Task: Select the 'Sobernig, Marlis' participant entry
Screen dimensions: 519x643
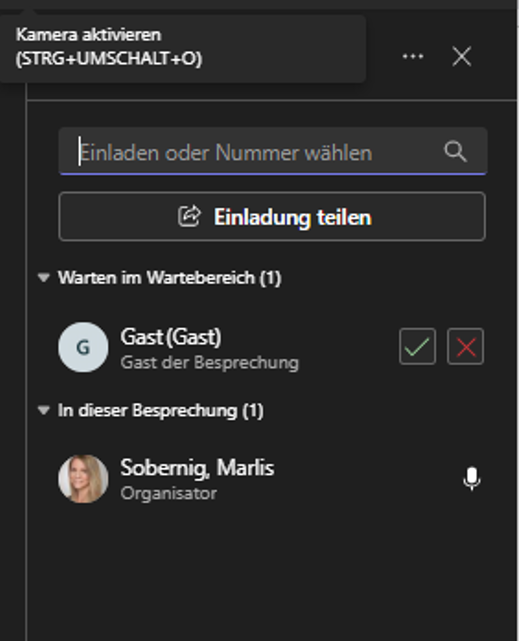Action: pyautogui.click(x=271, y=479)
